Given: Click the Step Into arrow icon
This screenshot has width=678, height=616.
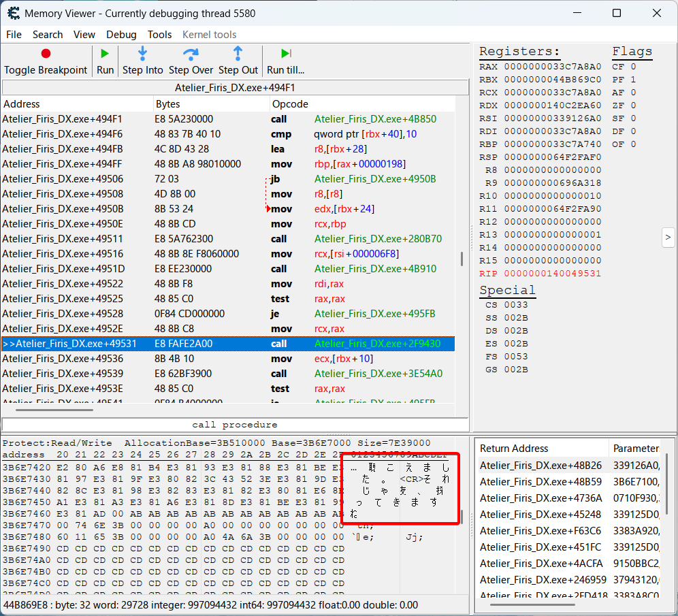Looking at the screenshot, I should tap(142, 54).
